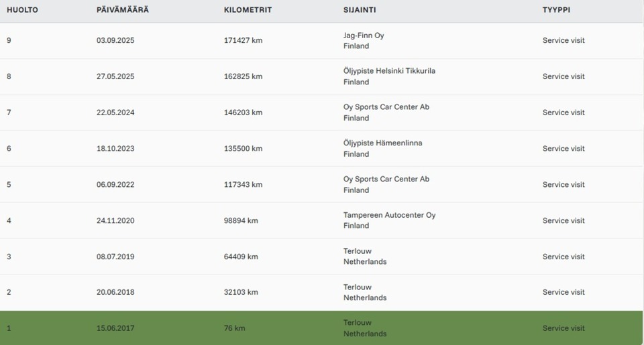Screen dimensions: 644x345
Task: Click the 135500 km mileage value
Action: tap(243, 149)
